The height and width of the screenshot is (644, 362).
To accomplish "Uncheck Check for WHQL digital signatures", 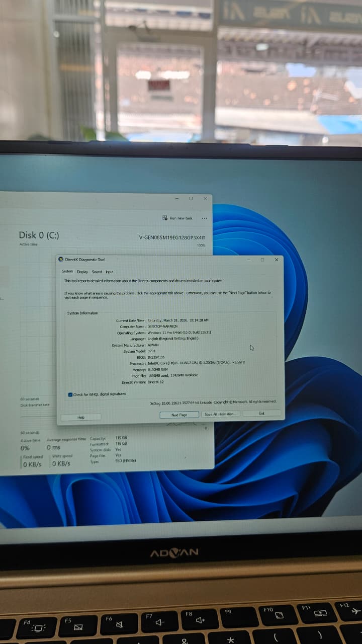I will [x=70, y=394].
